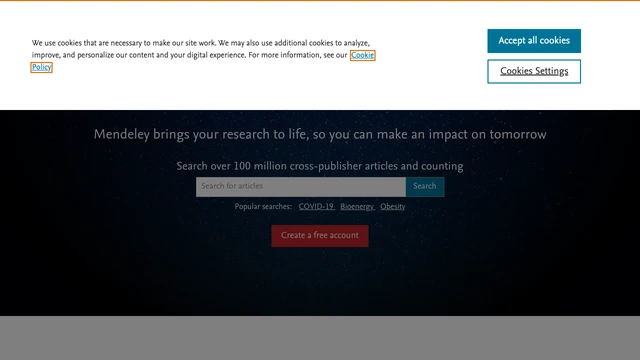
Task: Click the 'Popular searches:' label
Action: 263,207
